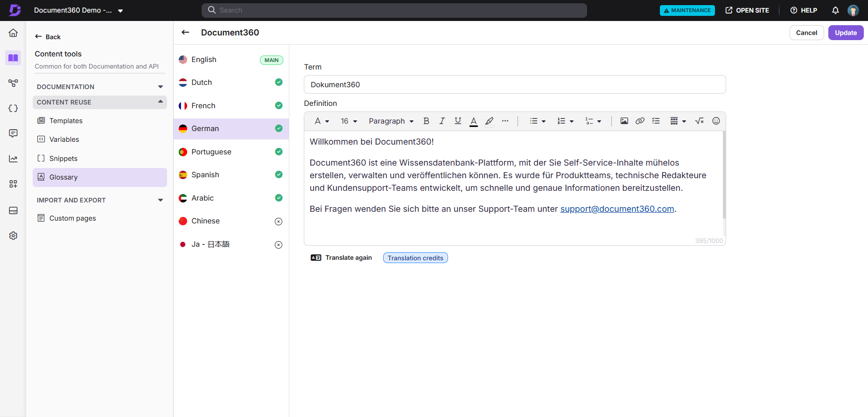Click the Cancel button
The height and width of the screenshot is (417, 868).
click(806, 33)
